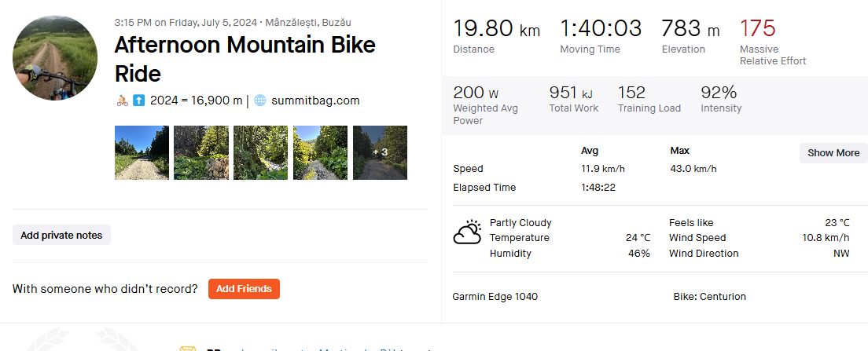The width and height of the screenshot is (868, 351).
Task: Click the Garmin Edge 1040 device label
Action: coord(495,297)
